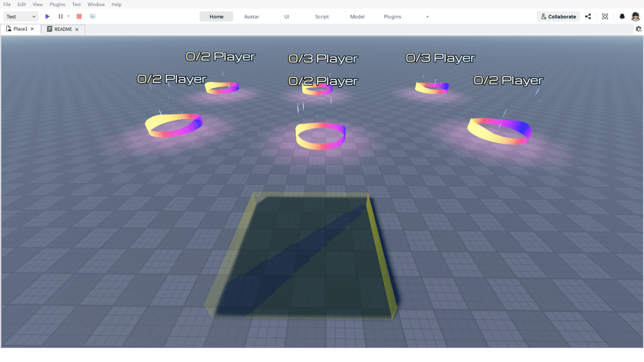Switch to the Script ribbon tab
This screenshot has height=362, width=644.
tap(322, 17)
